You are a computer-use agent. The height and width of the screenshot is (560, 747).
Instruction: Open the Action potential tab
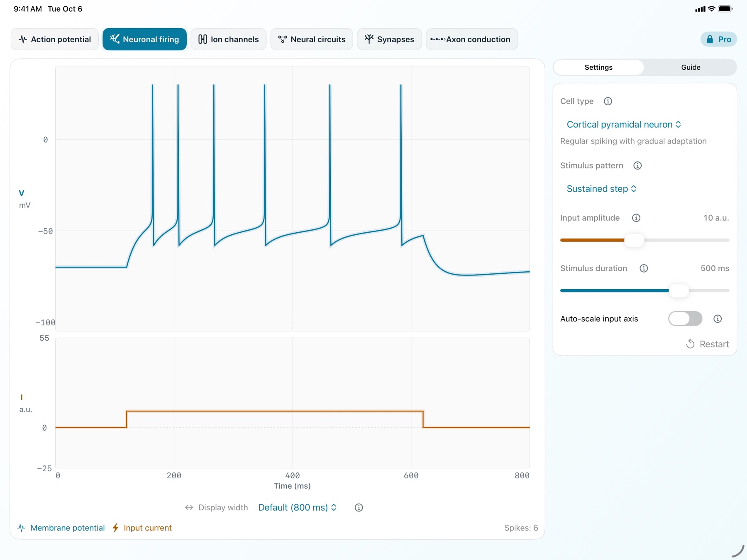coord(55,39)
